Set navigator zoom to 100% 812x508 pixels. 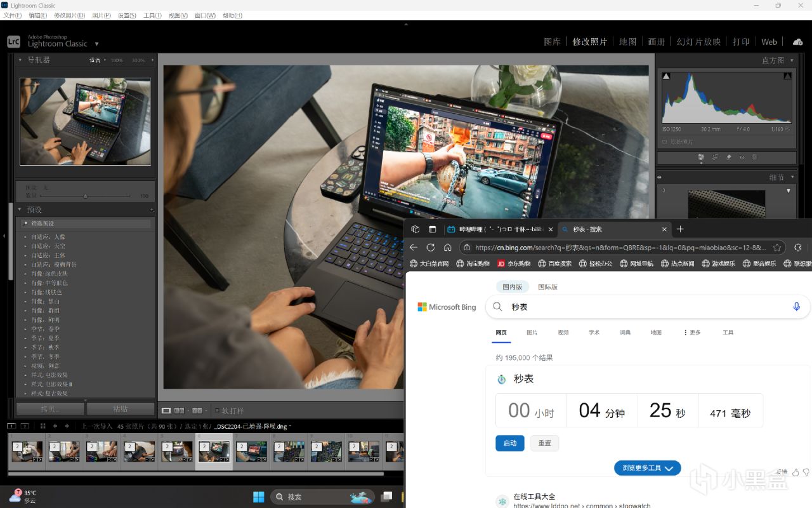pyautogui.click(x=117, y=60)
